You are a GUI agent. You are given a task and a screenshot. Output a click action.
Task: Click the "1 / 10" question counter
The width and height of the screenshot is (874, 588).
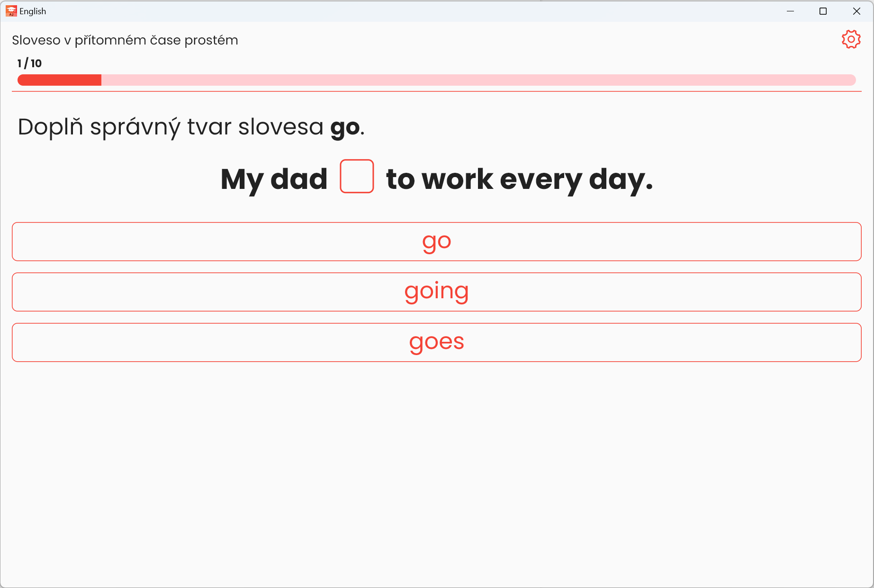click(29, 63)
